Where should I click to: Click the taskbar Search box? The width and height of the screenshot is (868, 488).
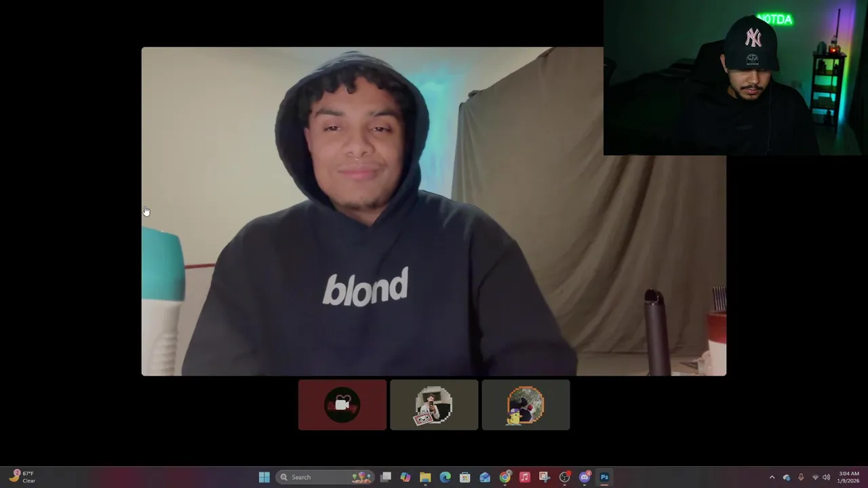(325, 477)
